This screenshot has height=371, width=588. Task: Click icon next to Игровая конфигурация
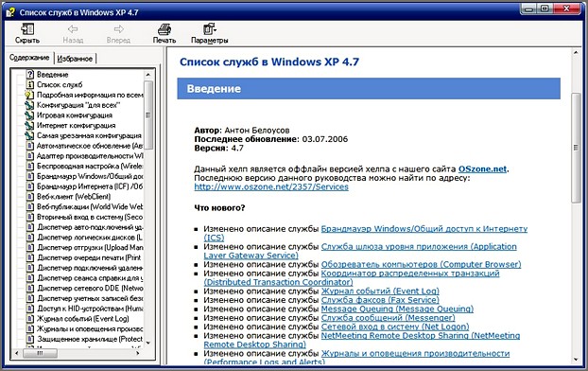29,115
